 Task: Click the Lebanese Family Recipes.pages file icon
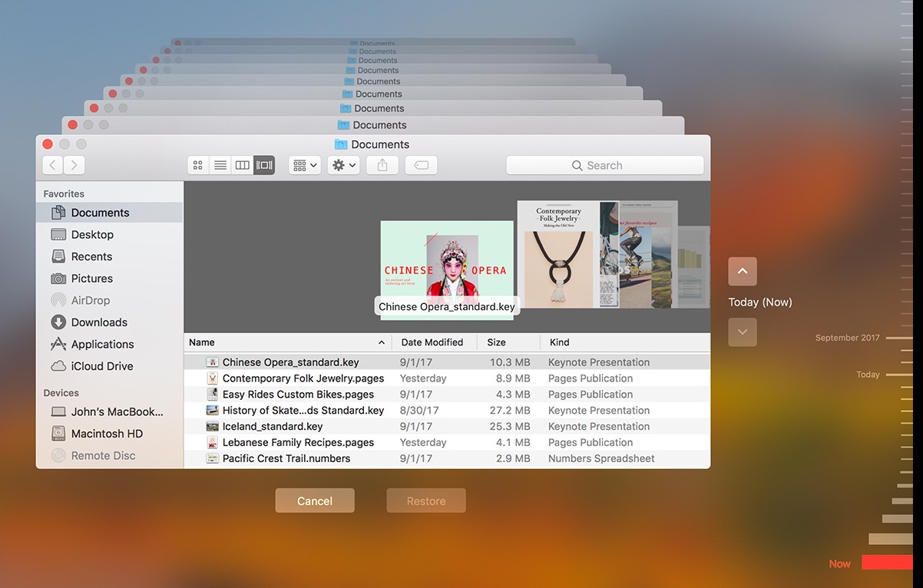(213, 443)
